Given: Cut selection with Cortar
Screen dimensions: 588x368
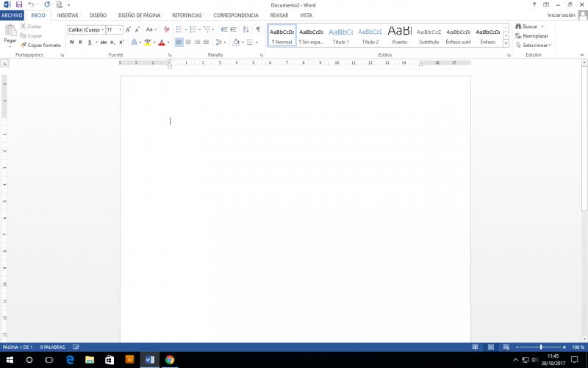Looking at the screenshot, I should [31, 26].
